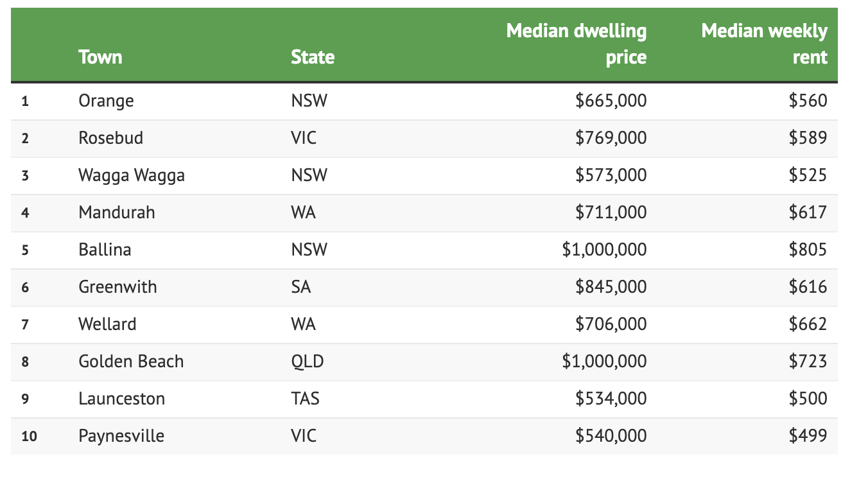
Task: Click the $665,000 price for Orange
Action: pyautogui.click(x=611, y=101)
